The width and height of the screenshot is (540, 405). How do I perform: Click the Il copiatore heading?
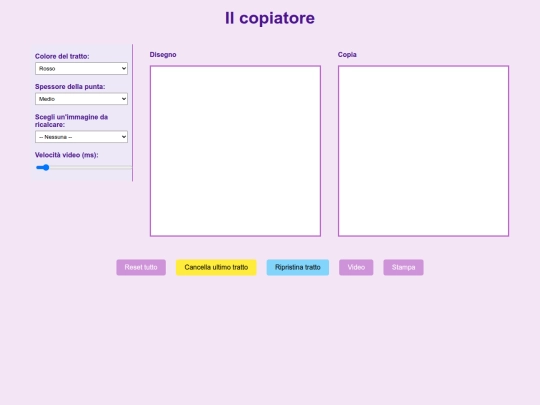click(270, 18)
